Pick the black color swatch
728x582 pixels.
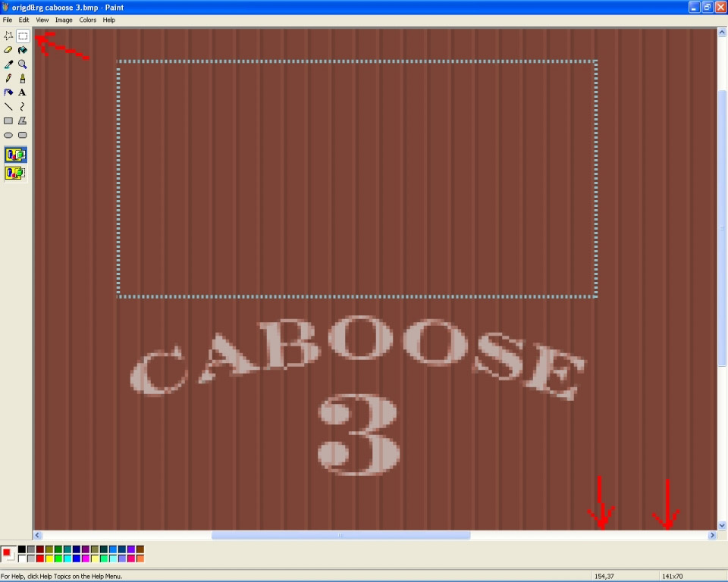tap(22, 549)
